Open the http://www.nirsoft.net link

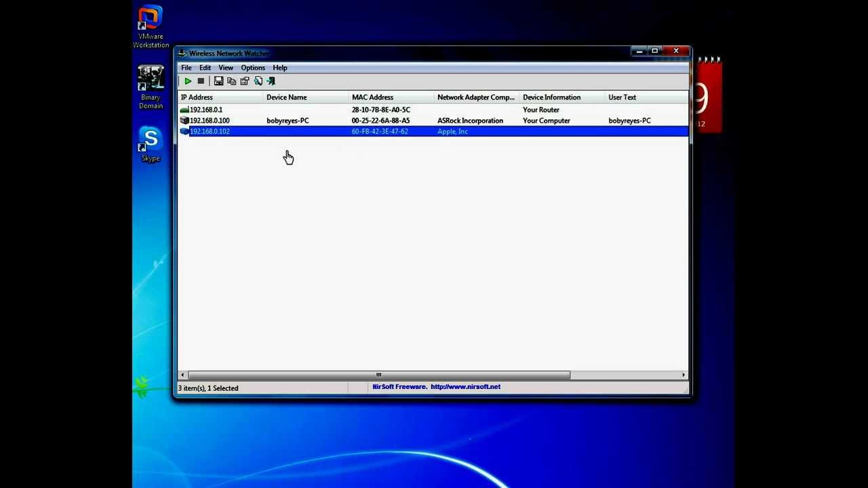click(x=465, y=387)
